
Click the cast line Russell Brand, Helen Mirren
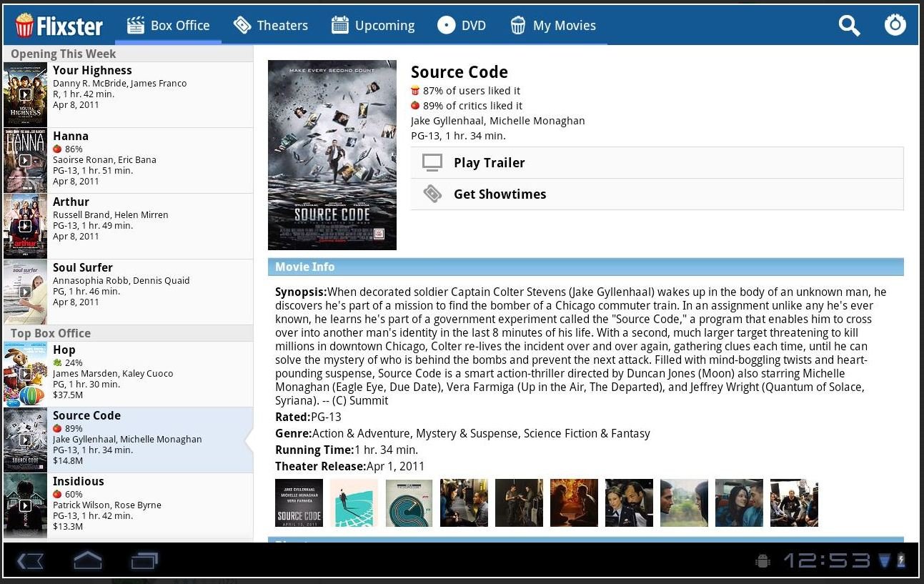(111, 214)
